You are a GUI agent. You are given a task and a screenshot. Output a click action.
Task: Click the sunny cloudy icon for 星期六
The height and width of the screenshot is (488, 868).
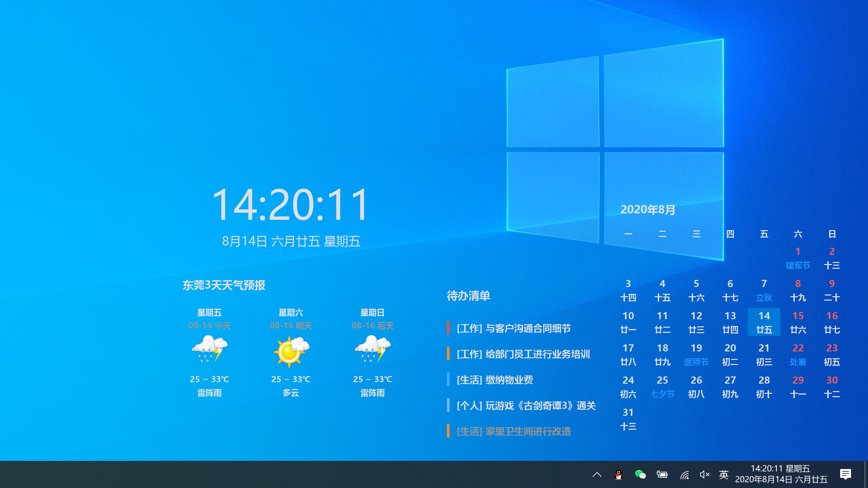291,351
